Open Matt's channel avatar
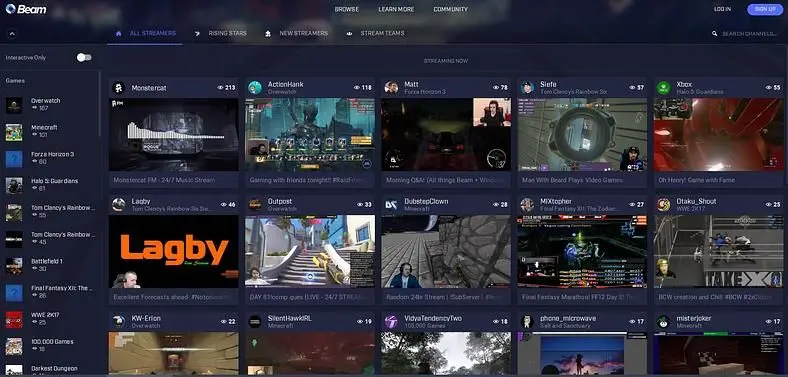Screen dimensions: 788x377 pyautogui.click(x=391, y=88)
